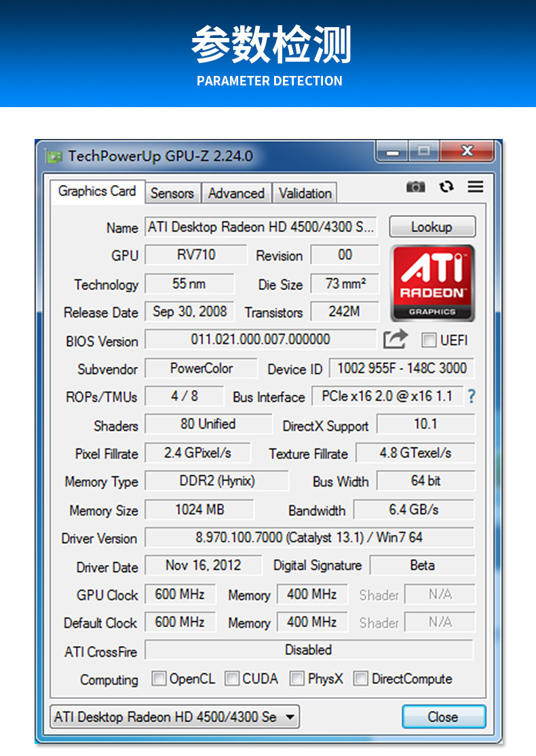Open the hamburger menu icon

[x=475, y=186]
